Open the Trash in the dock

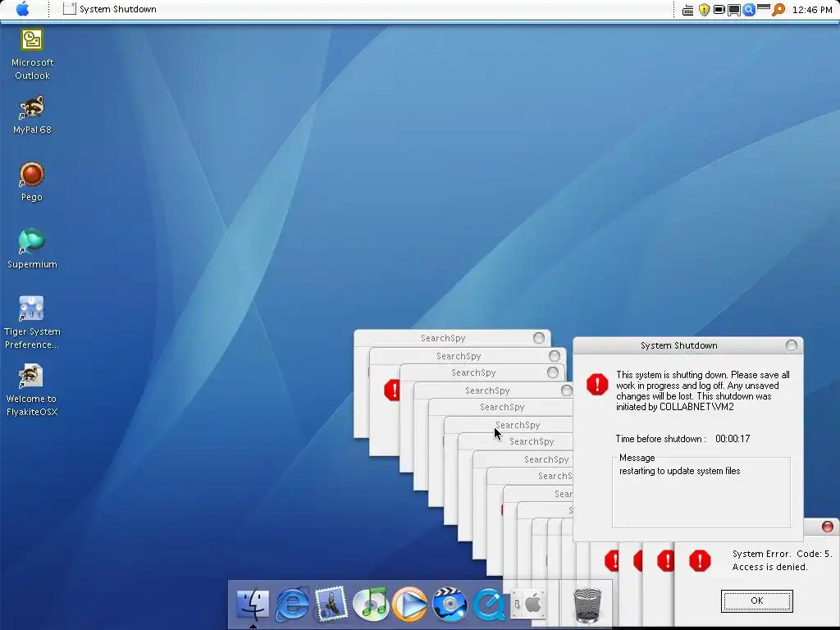pos(587,605)
